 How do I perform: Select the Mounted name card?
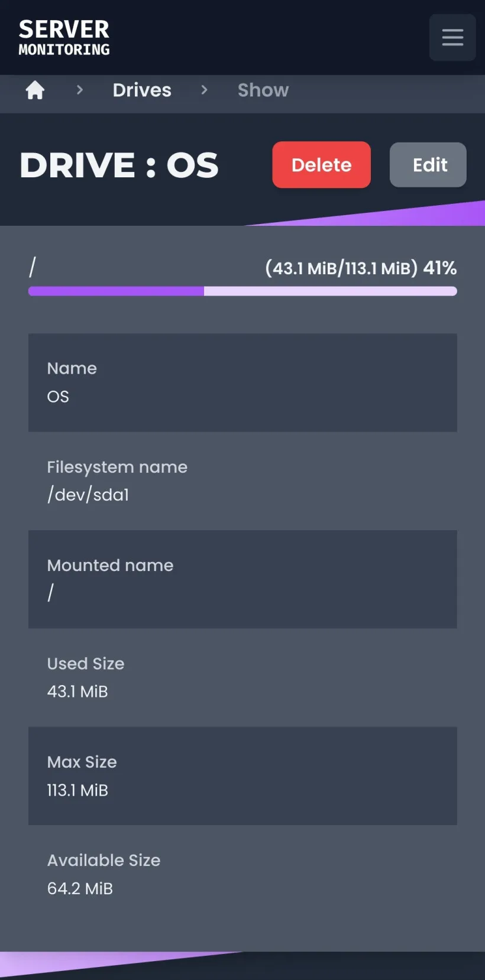click(242, 579)
